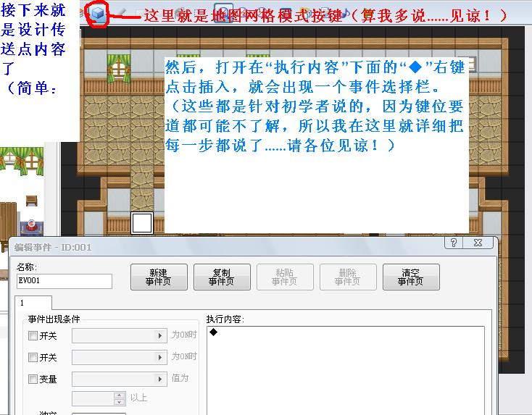Click the 新建事件页 button

click(x=159, y=277)
